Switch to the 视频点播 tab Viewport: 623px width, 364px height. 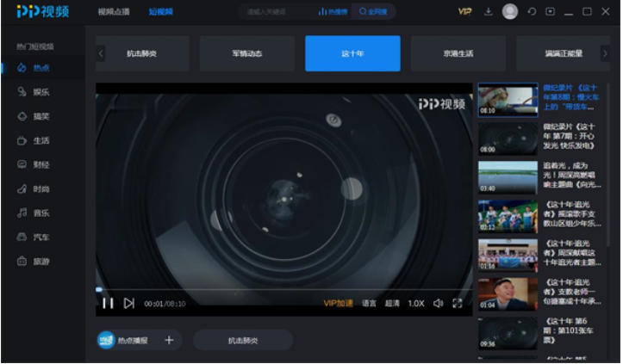click(114, 12)
